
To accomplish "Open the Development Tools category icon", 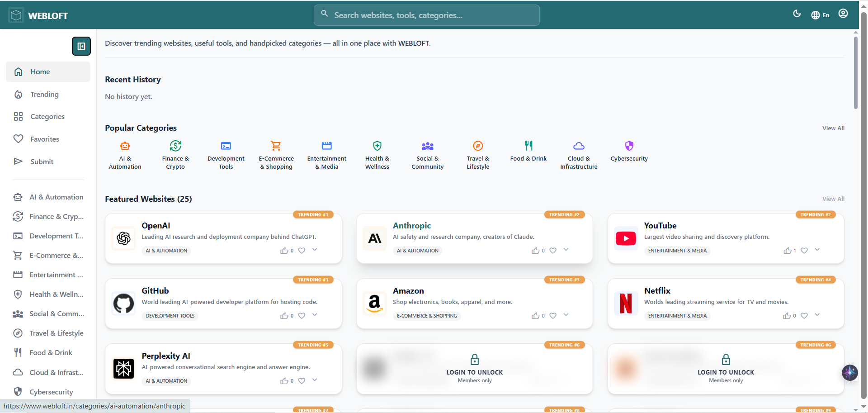I will [x=226, y=146].
